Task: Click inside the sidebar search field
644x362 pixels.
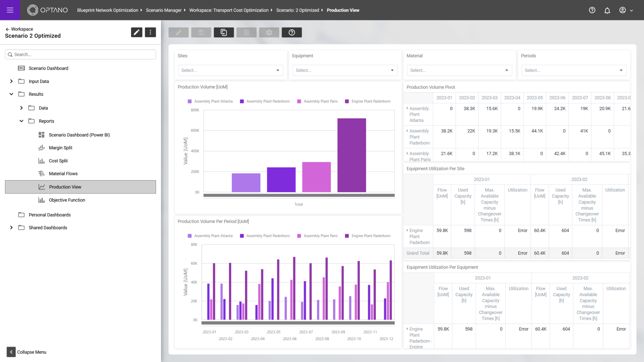Action: pyautogui.click(x=80, y=54)
